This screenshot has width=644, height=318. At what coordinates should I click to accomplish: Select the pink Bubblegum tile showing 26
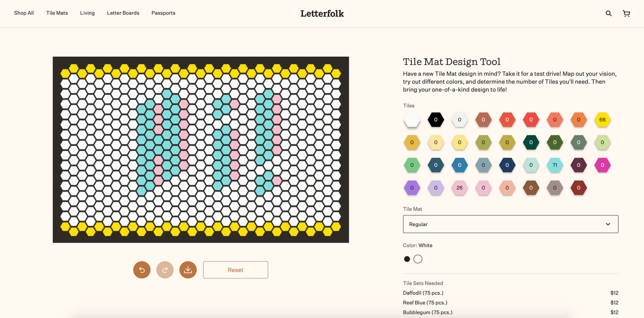[459, 188]
